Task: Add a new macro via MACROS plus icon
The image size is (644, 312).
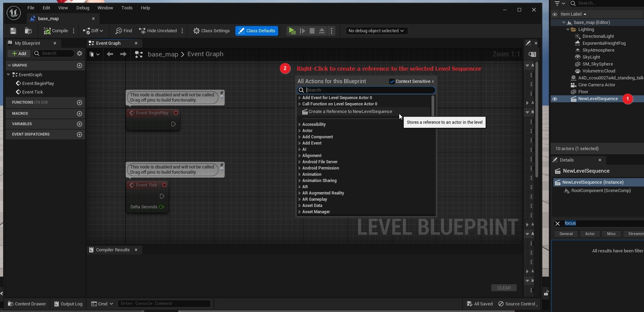Action: coord(80,114)
